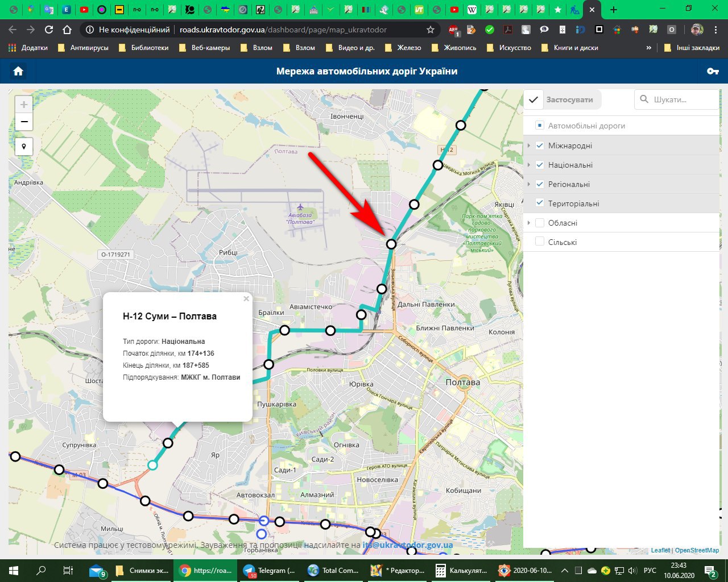Open the Видео и др. bookmark folder
The width and height of the screenshot is (728, 582).
tap(350, 48)
